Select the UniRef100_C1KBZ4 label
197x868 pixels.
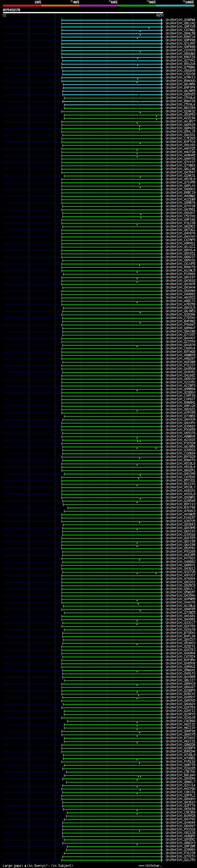click(180, 453)
